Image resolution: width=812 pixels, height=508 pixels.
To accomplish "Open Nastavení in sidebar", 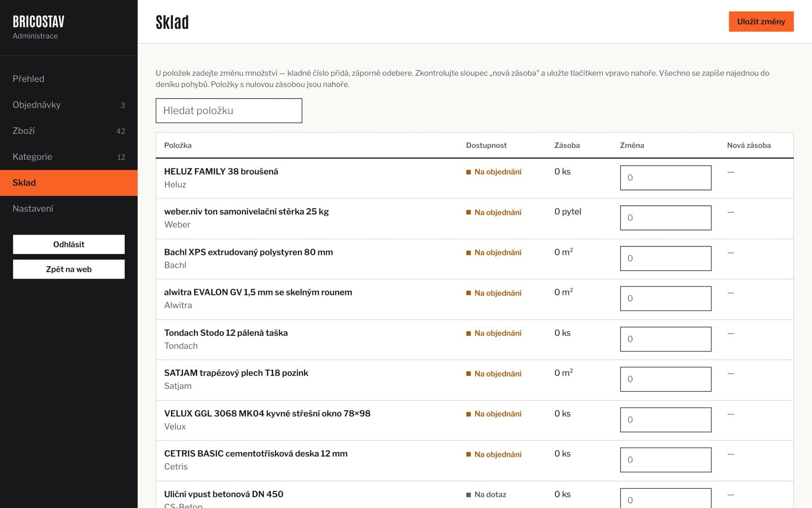I will (69, 208).
